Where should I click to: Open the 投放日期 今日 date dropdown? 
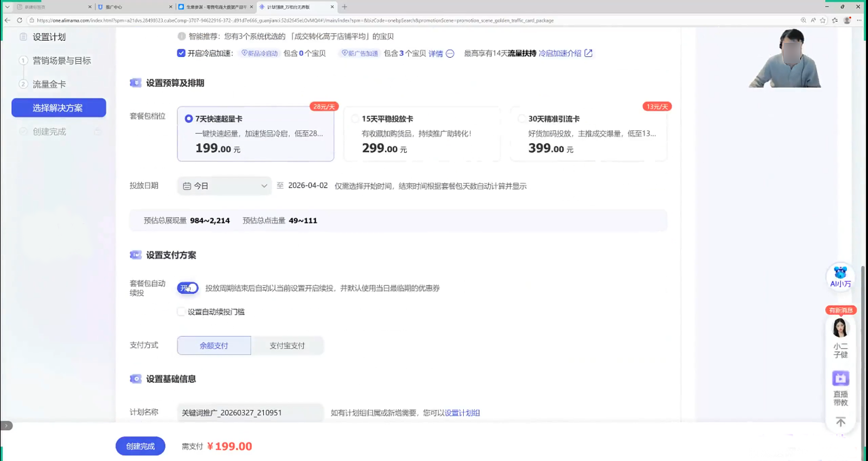click(224, 186)
